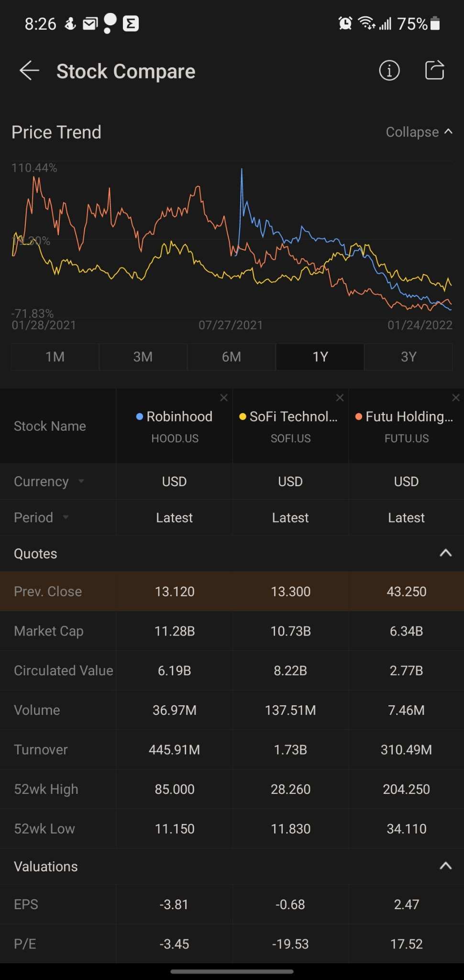Image resolution: width=464 pixels, height=980 pixels.
Task: Click P/E value -19.53
Action: 290,944
